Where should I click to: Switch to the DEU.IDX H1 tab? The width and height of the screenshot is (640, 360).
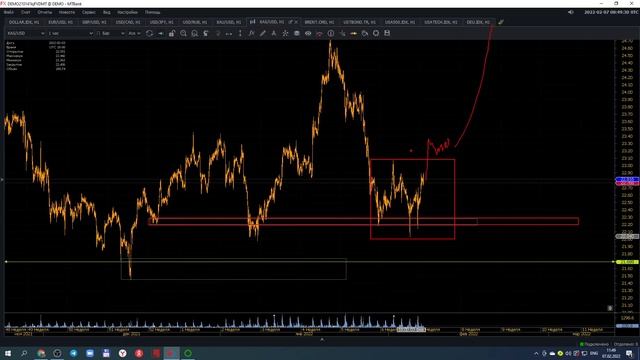(478, 22)
